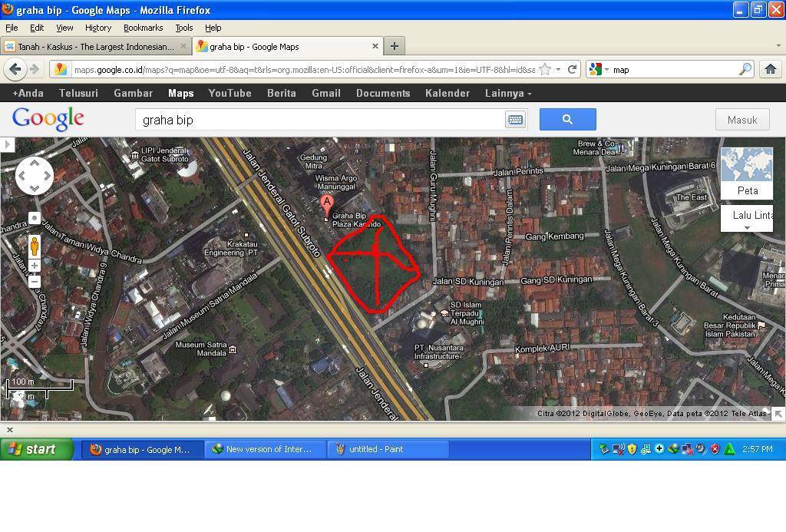Open the File menu
Image resolution: width=786 pixels, height=532 pixels.
coord(12,28)
